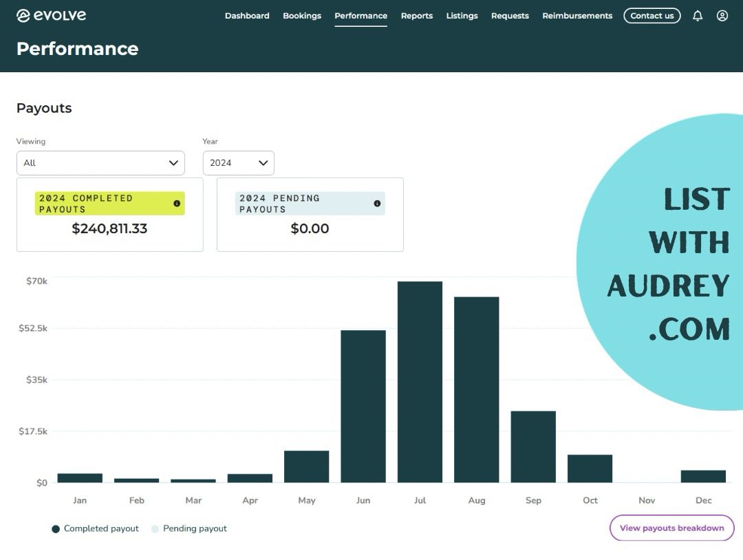Click the $17.5k axis label

click(x=33, y=431)
